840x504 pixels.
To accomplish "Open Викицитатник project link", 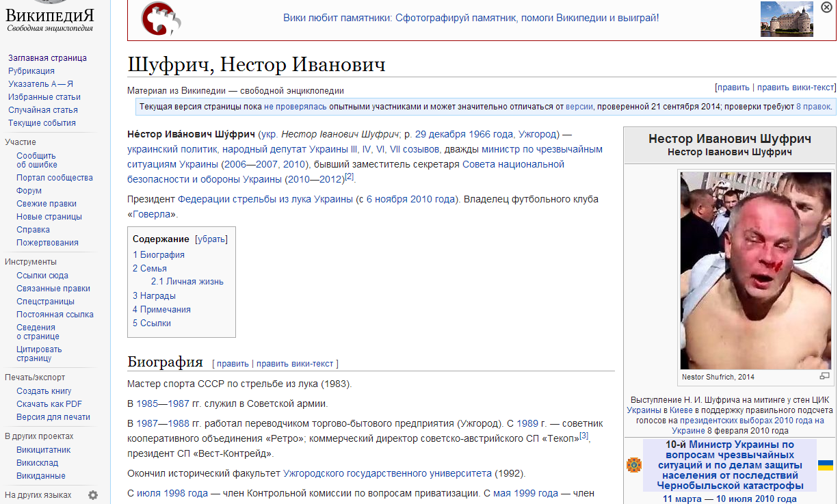I will (44, 450).
